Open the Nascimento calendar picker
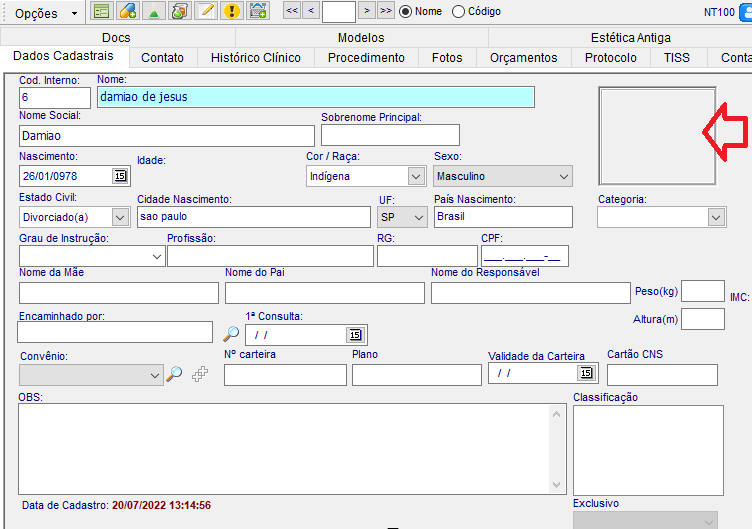 120,176
